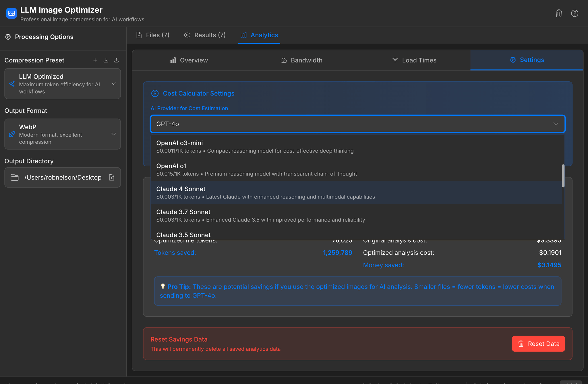The image size is (588, 384).
Task: Choose OpenAI o1 from the provider list
Action: (356, 169)
